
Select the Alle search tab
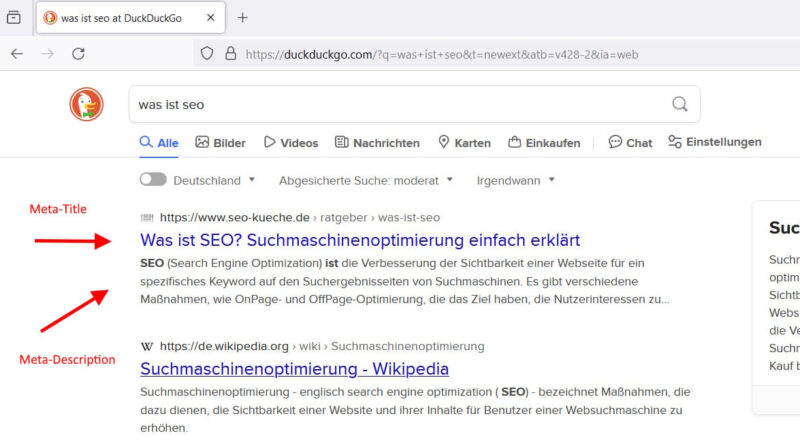(159, 143)
